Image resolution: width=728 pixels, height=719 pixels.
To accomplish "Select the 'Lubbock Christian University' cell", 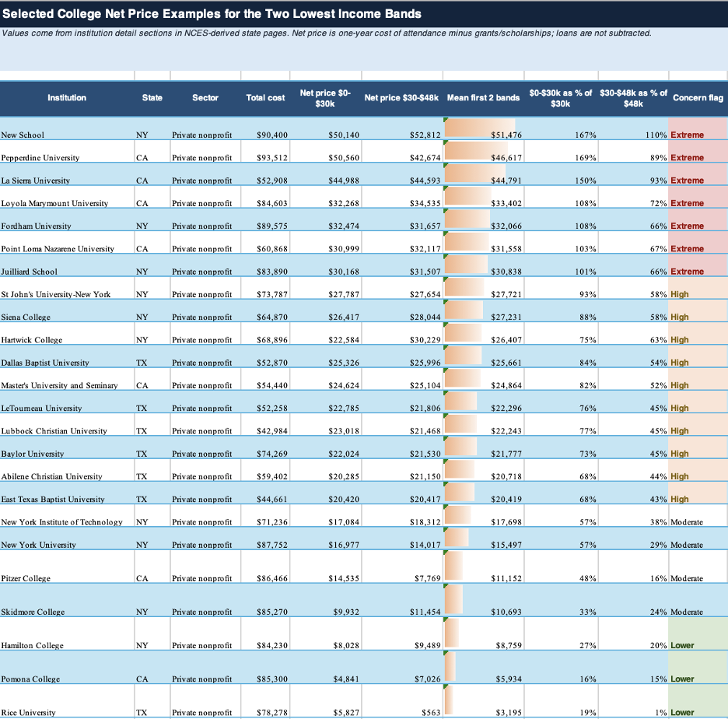I will pyautogui.click(x=67, y=425).
